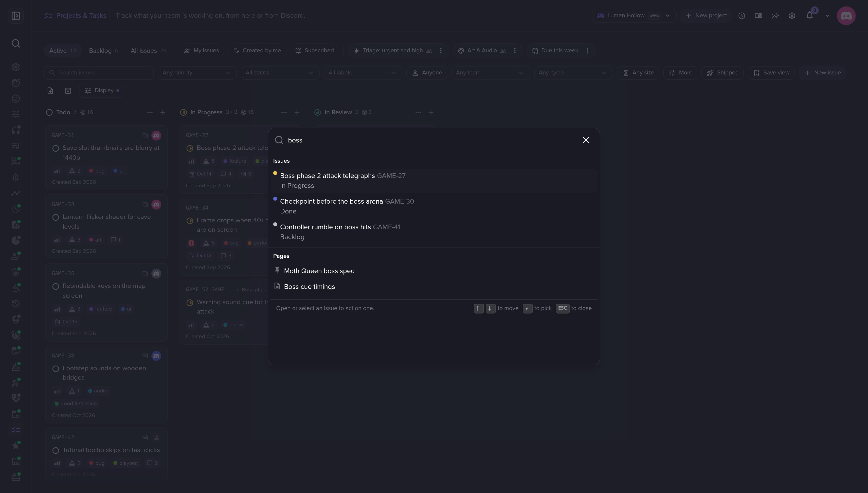Toggle status circle of Save slot thumbnails issue

(x=56, y=148)
